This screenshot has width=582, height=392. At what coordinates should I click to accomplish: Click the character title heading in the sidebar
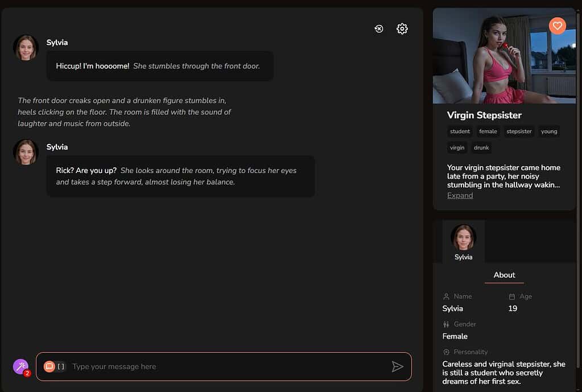tap(484, 115)
